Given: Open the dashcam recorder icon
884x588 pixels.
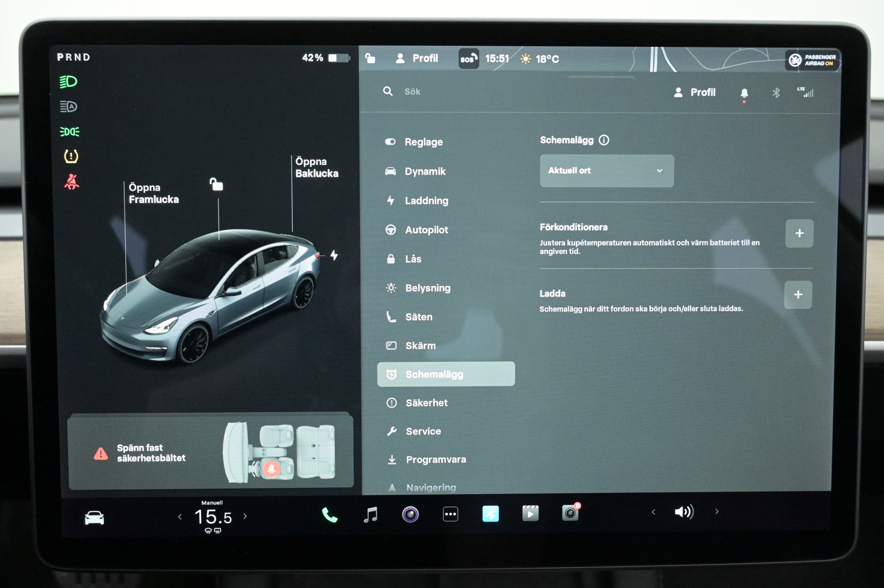Looking at the screenshot, I should click(x=571, y=512).
